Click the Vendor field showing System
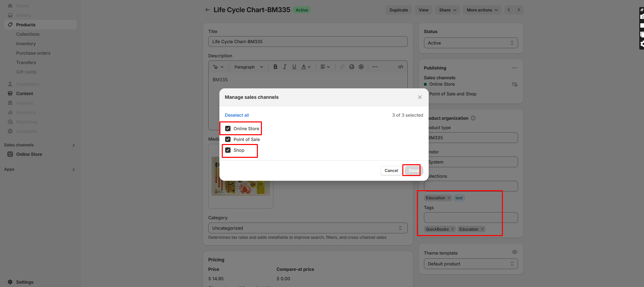The width and height of the screenshot is (644, 287). (x=471, y=162)
